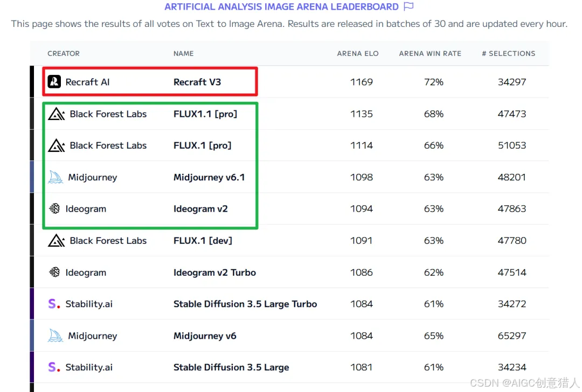Click Ideogram logo in Ideogram v2 Turbo row

click(x=54, y=272)
